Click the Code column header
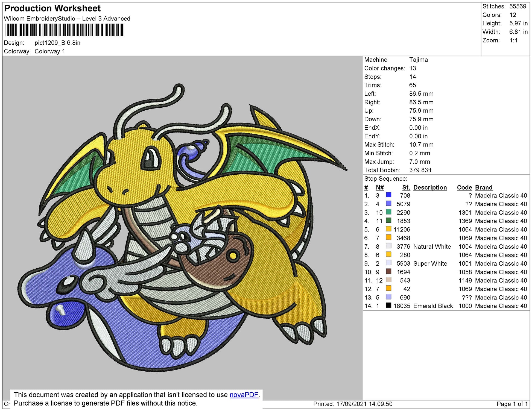The image size is (532, 411). coord(464,187)
